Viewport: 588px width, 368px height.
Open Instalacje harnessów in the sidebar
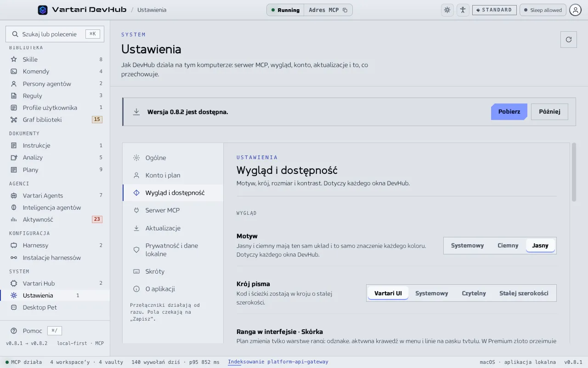tap(55, 258)
